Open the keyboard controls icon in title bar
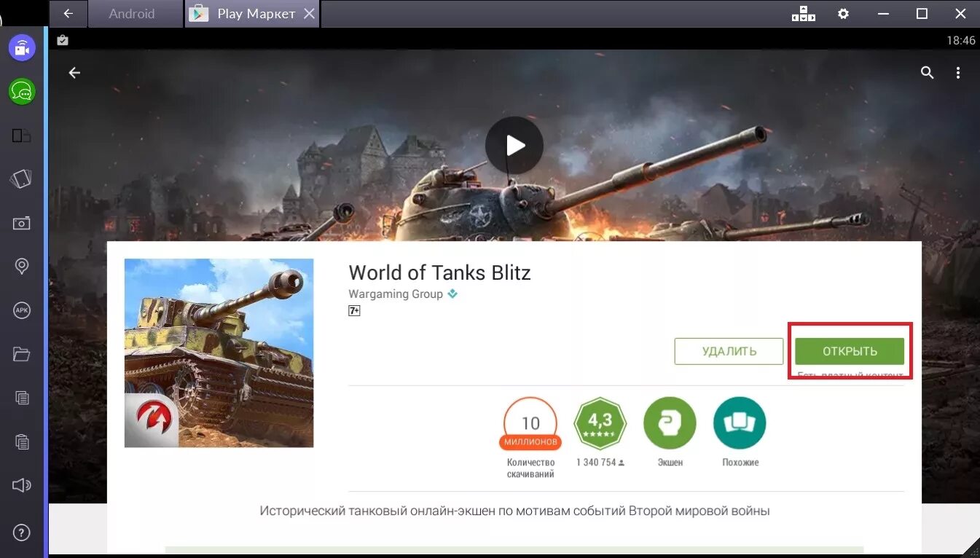 coord(804,13)
